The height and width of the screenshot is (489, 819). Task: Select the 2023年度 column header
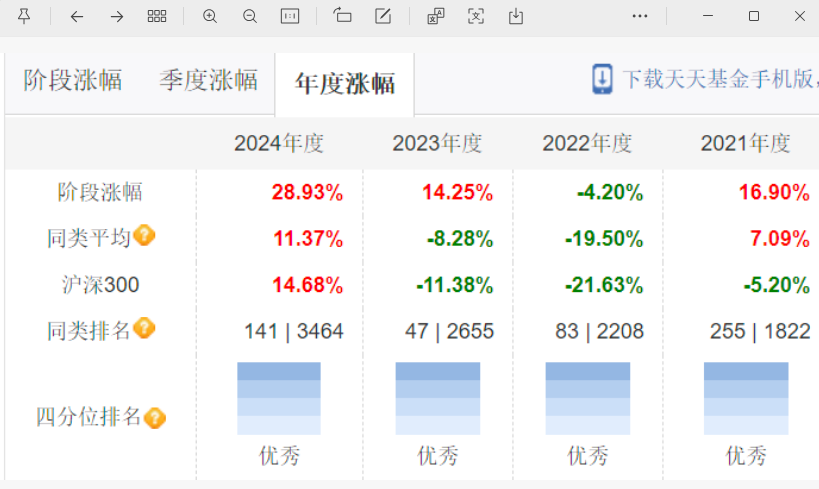click(x=437, y=143)
